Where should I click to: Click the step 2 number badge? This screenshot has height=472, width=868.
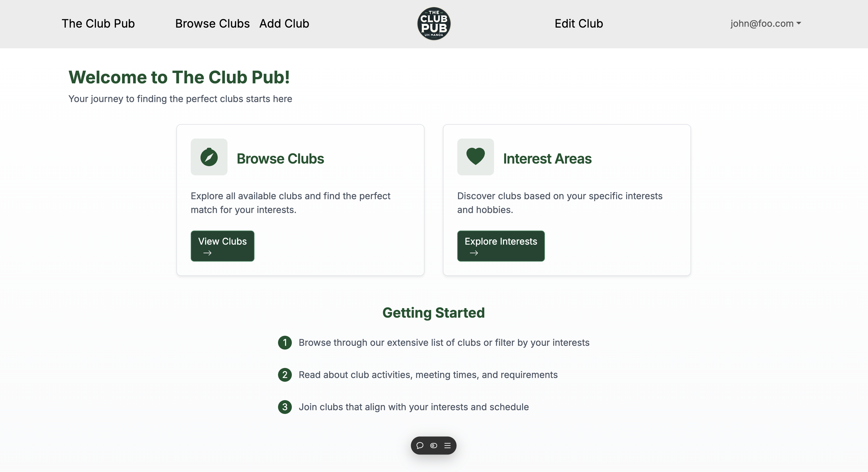[285, 375]
